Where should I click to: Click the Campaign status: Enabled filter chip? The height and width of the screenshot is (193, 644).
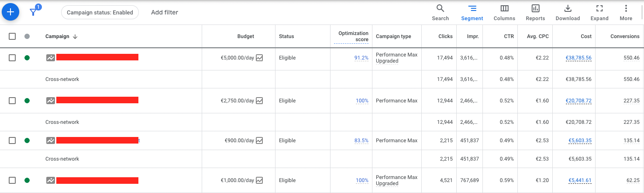click(100, 12)
